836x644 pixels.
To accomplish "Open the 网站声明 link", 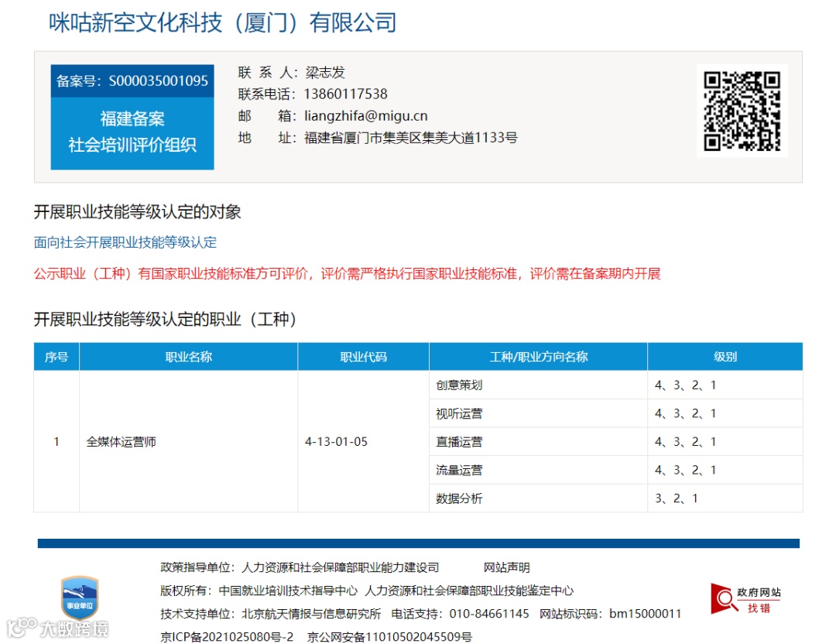I will (x=506, y=567).
